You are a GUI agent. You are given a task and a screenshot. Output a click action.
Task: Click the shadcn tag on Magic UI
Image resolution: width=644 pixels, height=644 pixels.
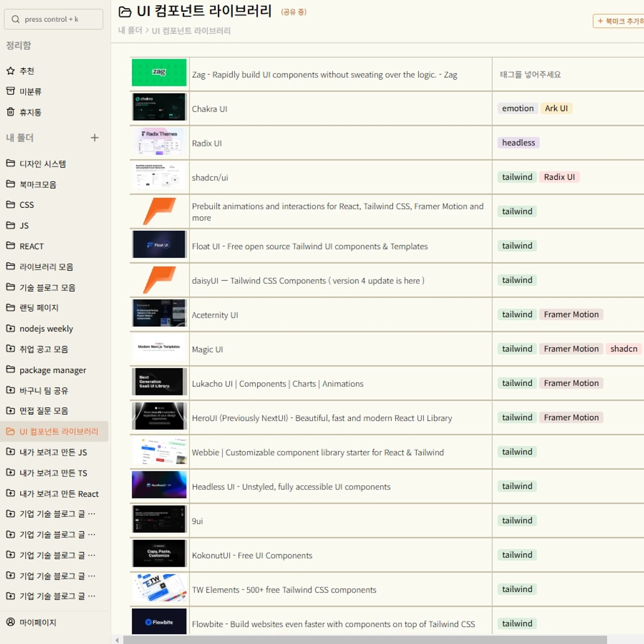pos(624,349)
